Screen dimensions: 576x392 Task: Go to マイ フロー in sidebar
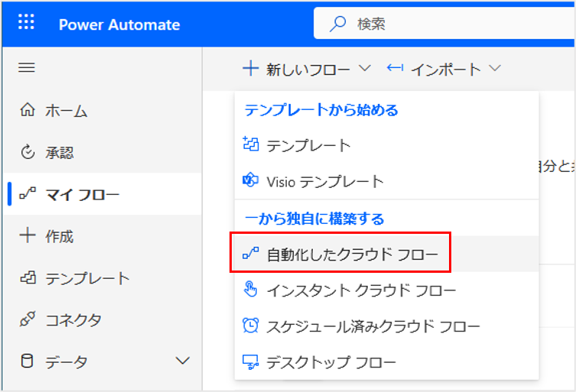[x=82, y=195]
